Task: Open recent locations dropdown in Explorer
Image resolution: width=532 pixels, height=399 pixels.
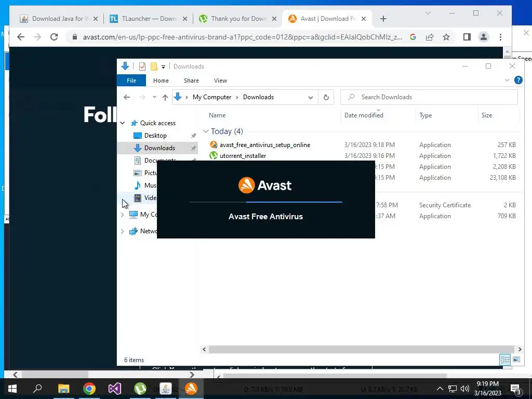Action: (154, 97)
